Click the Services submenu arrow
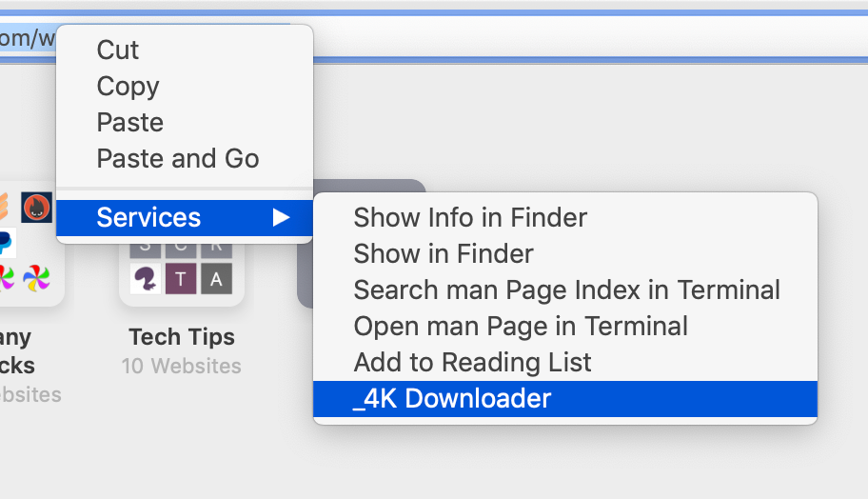Viewport: 868px width, 499px height. tap(281, 218)
